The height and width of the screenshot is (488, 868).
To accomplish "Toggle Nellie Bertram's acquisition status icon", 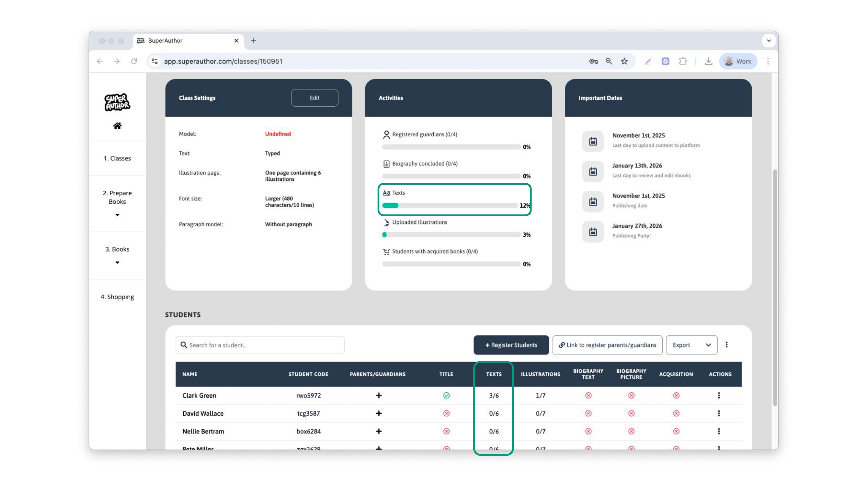I will coord(676,431).
